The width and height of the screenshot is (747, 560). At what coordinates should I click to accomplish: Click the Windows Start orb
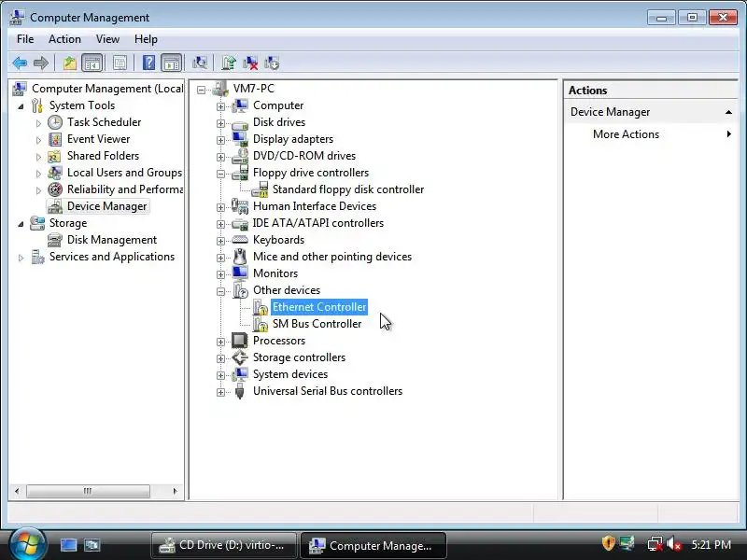(27, 544)
